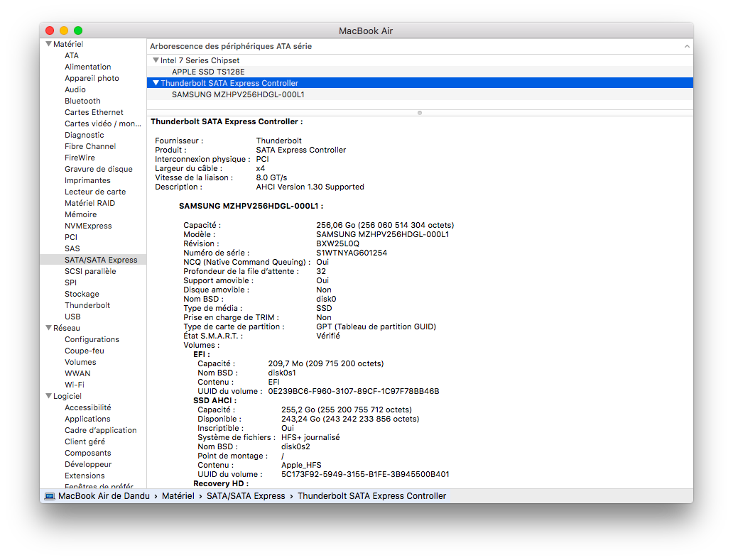Open the Lecteur de carte category
733x560 pixels.
tap(95, 192)
